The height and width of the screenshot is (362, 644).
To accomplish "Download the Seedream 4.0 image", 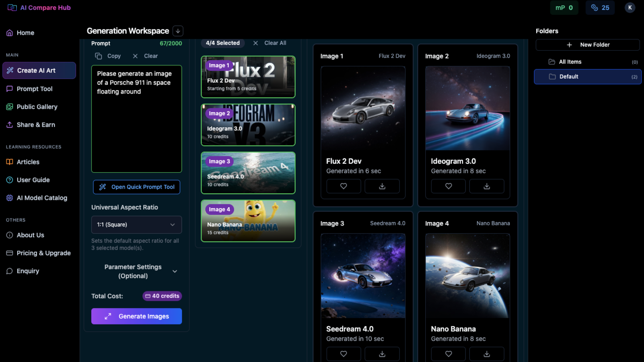I will click(382, 354).
